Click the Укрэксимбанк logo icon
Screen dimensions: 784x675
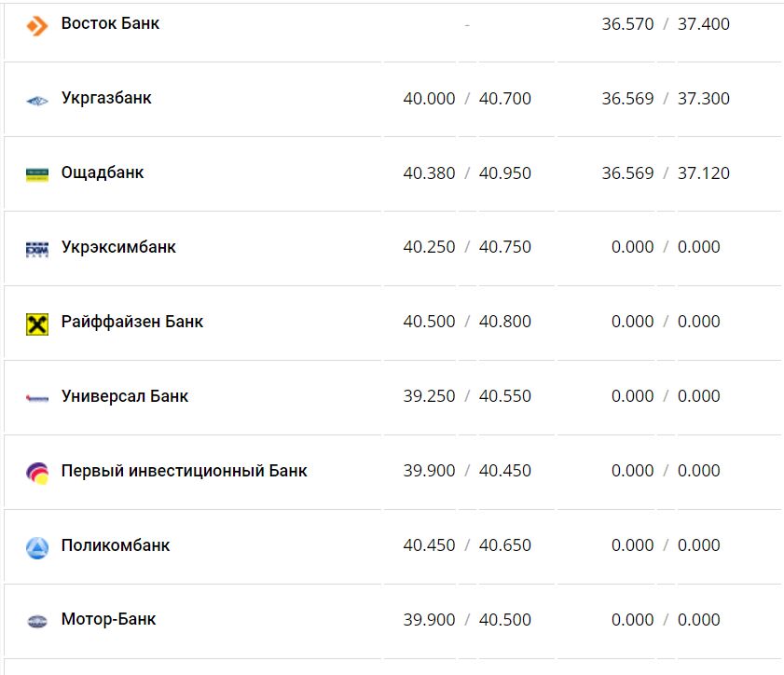(x=37, y=249)
